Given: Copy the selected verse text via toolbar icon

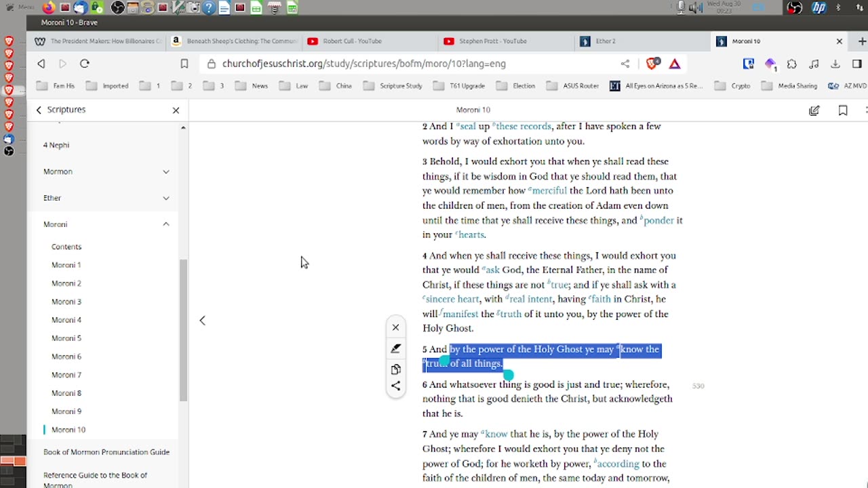Looking at the screenshot, I should [x=395, y=369].
